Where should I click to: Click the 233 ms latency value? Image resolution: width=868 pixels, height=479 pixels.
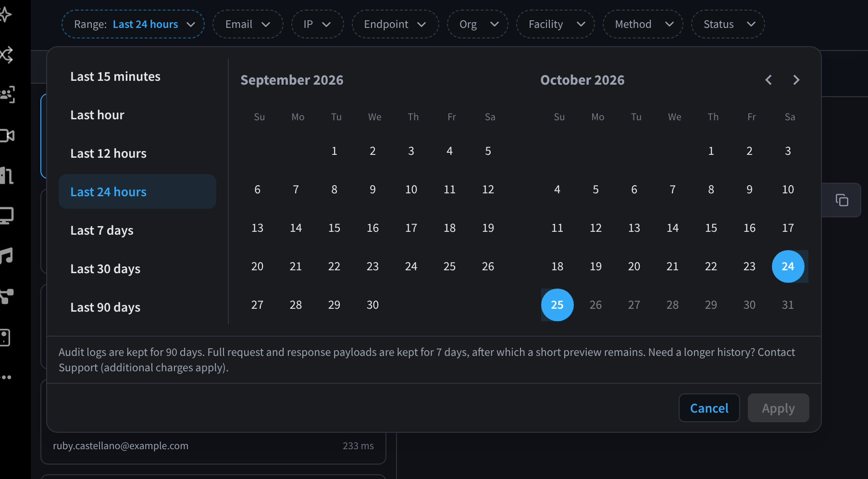tap(358, 446)
